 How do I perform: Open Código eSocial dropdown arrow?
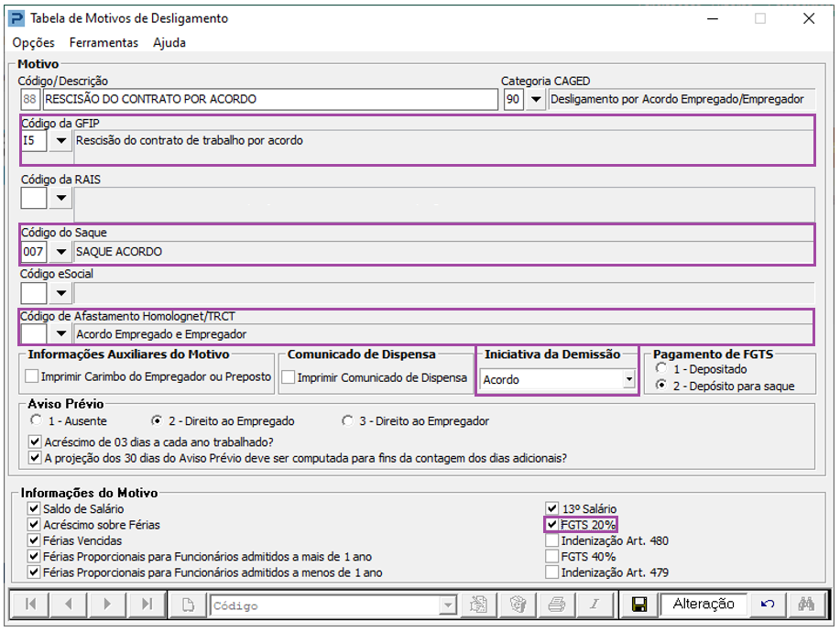61,293
